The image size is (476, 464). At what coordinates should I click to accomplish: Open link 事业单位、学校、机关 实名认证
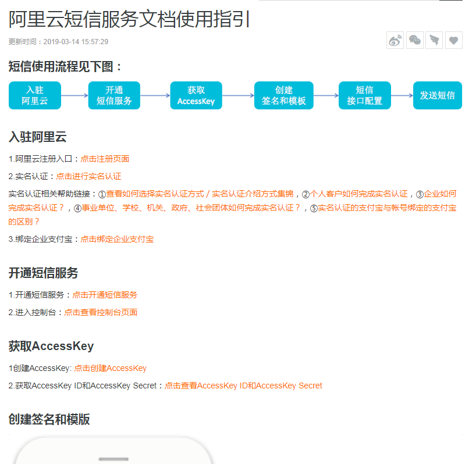point(191,208)
